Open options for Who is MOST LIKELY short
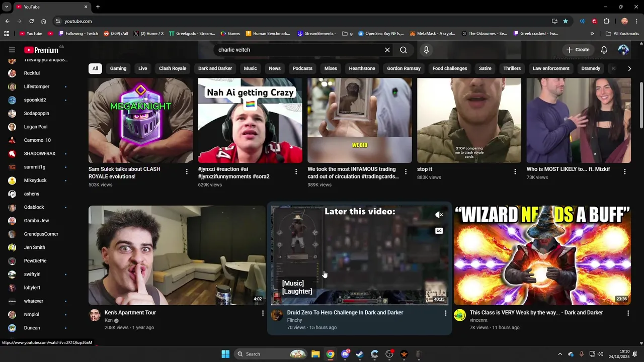644x362 pixels. [x=625, y=171]
